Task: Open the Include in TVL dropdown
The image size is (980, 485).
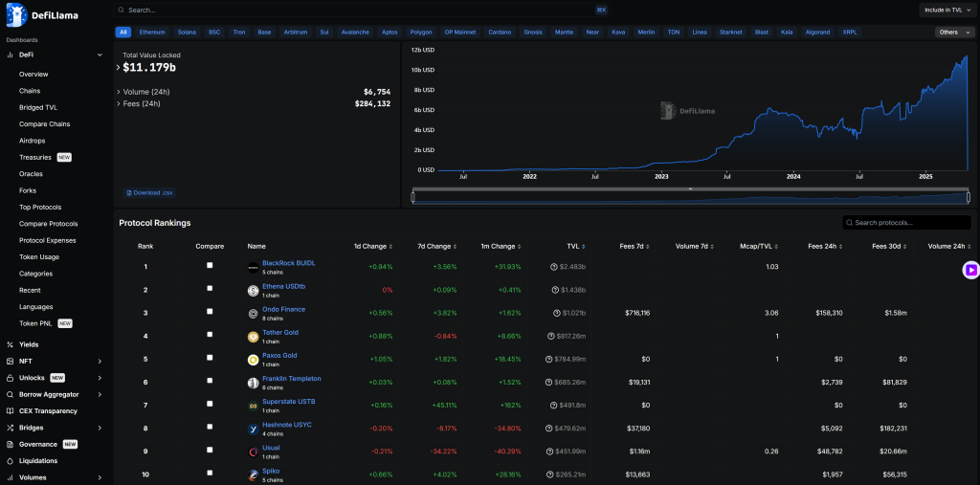Action: [x=947, y=10]
